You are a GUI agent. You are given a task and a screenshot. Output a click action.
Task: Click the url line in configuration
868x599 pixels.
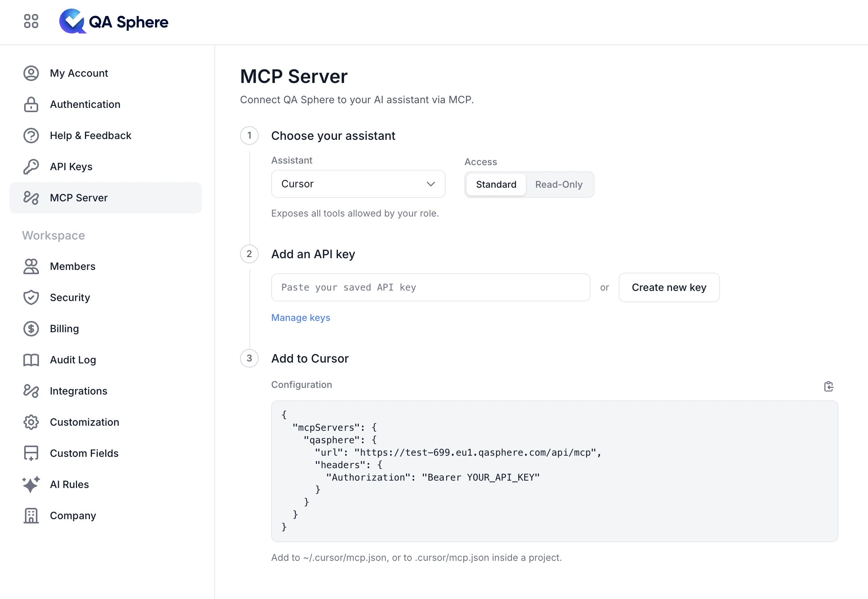[458, 453]
